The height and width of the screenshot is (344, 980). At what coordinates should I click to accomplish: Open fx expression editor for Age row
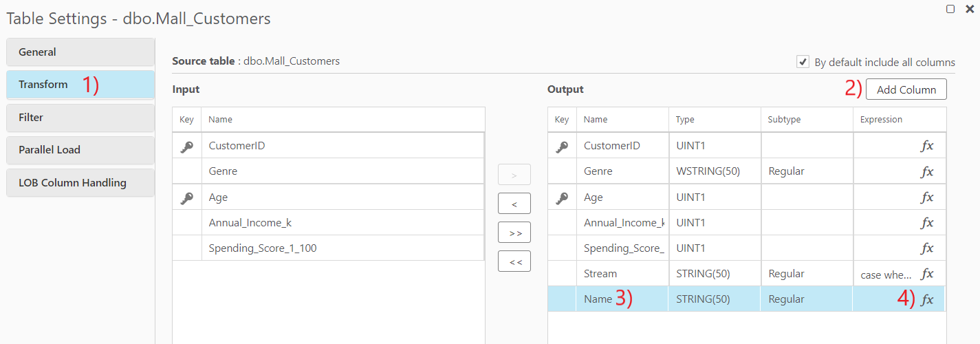(927, 197)
